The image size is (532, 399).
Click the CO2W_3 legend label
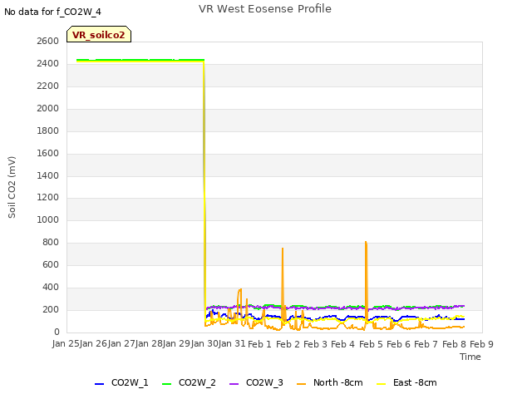click(x=264, y=382)
